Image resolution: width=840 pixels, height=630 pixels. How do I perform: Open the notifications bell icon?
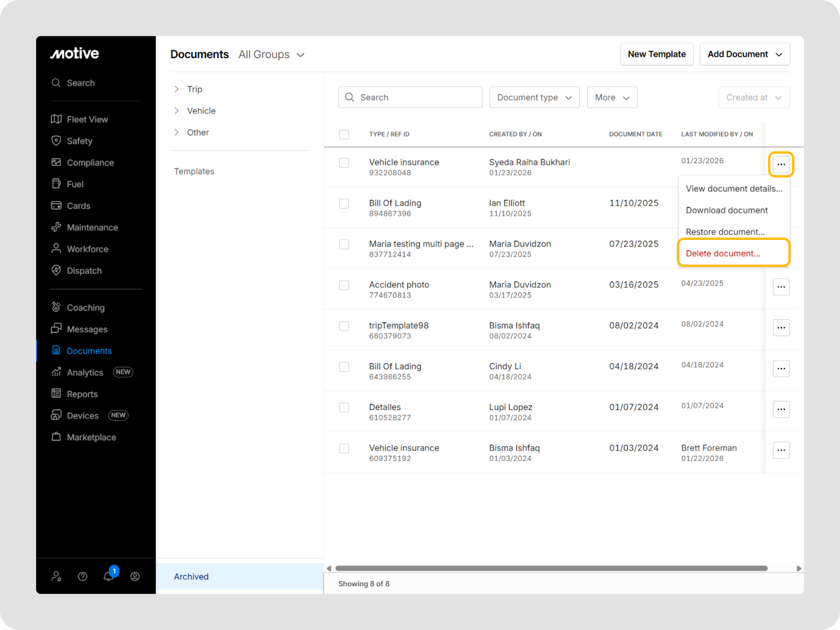tap(109, 576)
